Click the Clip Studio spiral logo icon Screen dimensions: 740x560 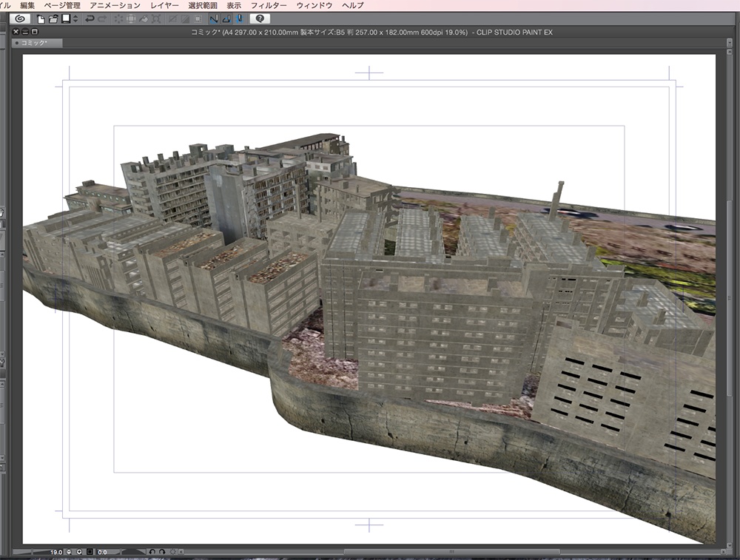(18, 18)
